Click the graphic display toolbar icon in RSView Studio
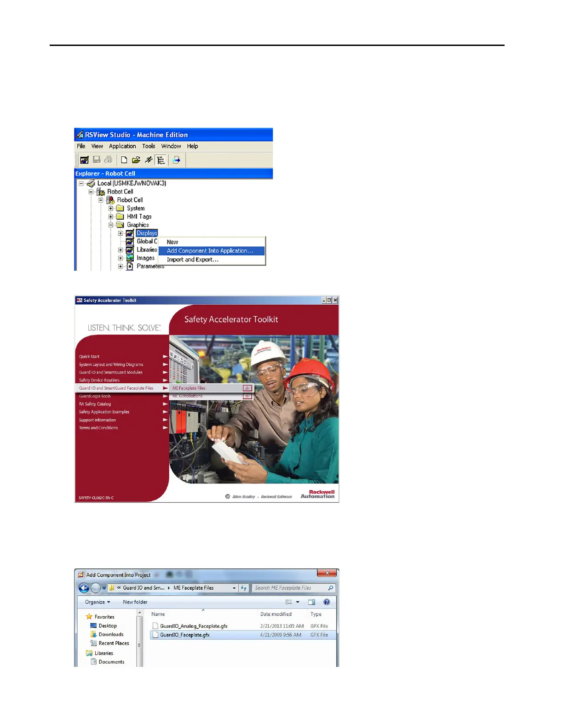The height and width of the screenshot is (728, 563). coord(84,160)
